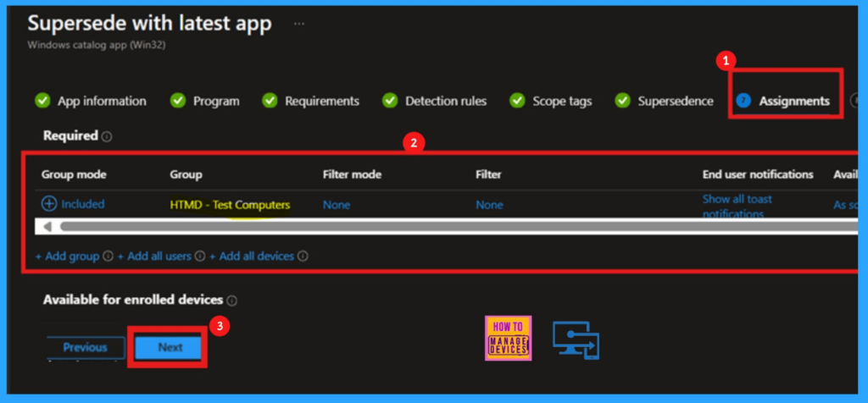Click the Supersede with latest app title
The height and width of the screenshot is (403, 868).
point(149,23)
